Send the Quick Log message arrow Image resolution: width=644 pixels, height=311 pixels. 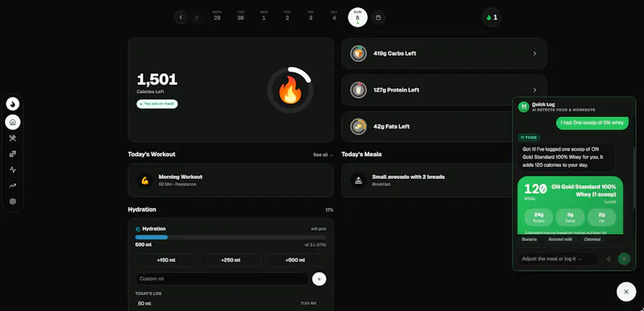point(625,259)
